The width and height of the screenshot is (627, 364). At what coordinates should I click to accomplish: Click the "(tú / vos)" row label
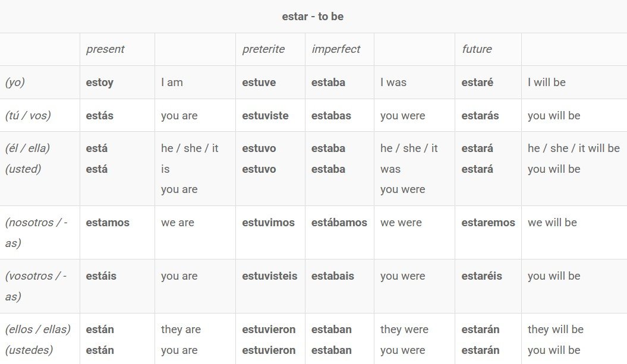pos(28,116)
